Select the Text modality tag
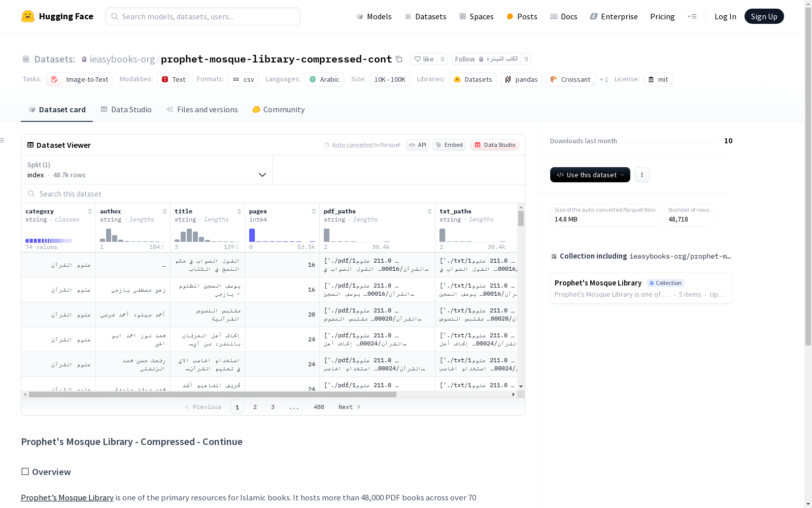The height and width of the screenshot is (508, 812). pos(173,79)
